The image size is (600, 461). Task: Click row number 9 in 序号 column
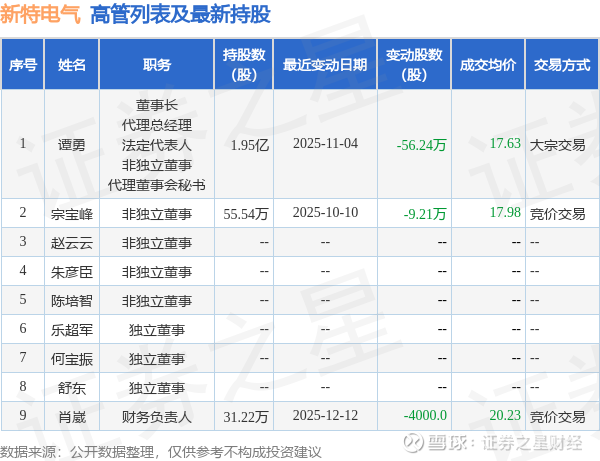(x=23, y=415)
